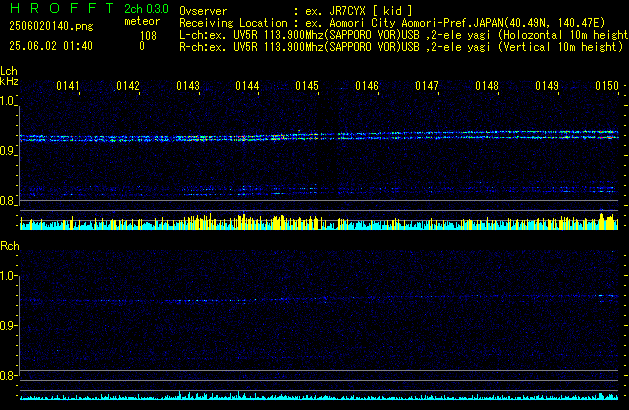This screenshot has width=629, height=410.
Task: Click the L-ch Holozontal yagi description line
Action: pos(404,35)
